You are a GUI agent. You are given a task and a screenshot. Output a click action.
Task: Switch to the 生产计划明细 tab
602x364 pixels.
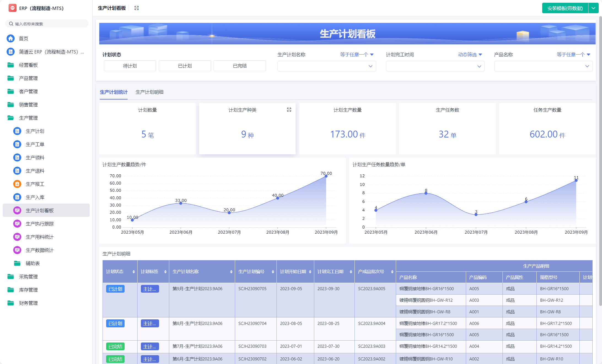coord(149,92)
